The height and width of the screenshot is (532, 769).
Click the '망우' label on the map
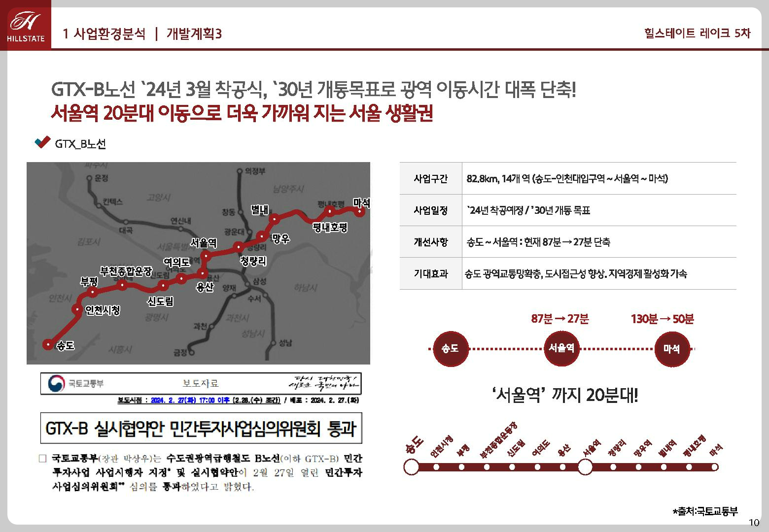[x=280, y=239]
